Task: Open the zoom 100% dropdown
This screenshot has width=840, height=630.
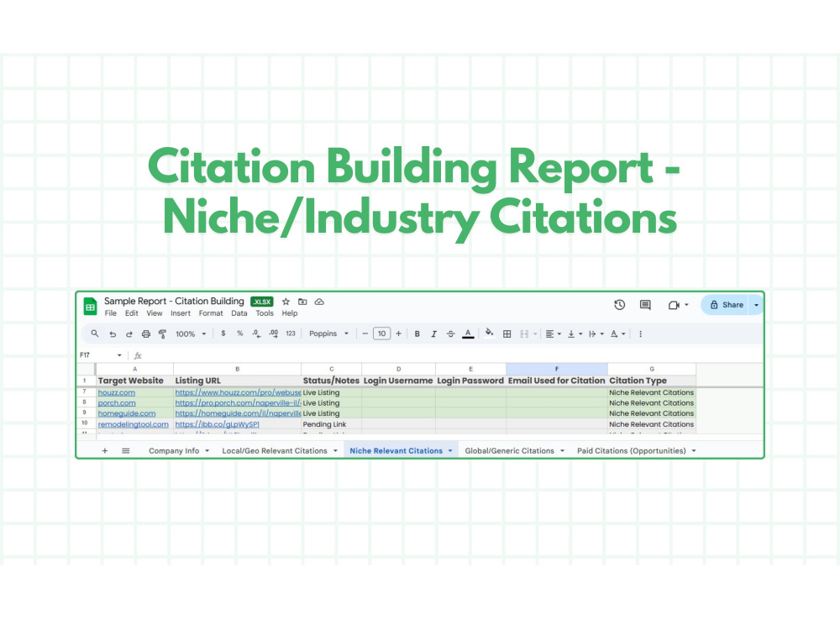Action: click(191, 333)
